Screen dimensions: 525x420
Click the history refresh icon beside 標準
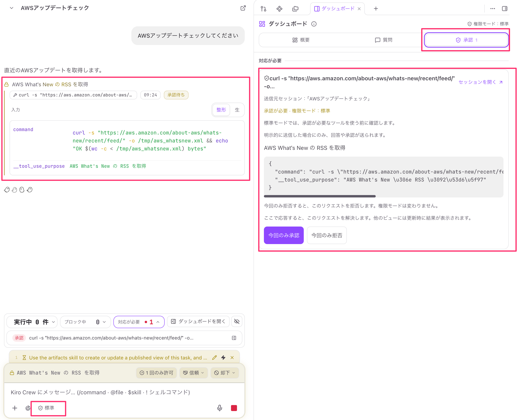click(x=28, y=408)
